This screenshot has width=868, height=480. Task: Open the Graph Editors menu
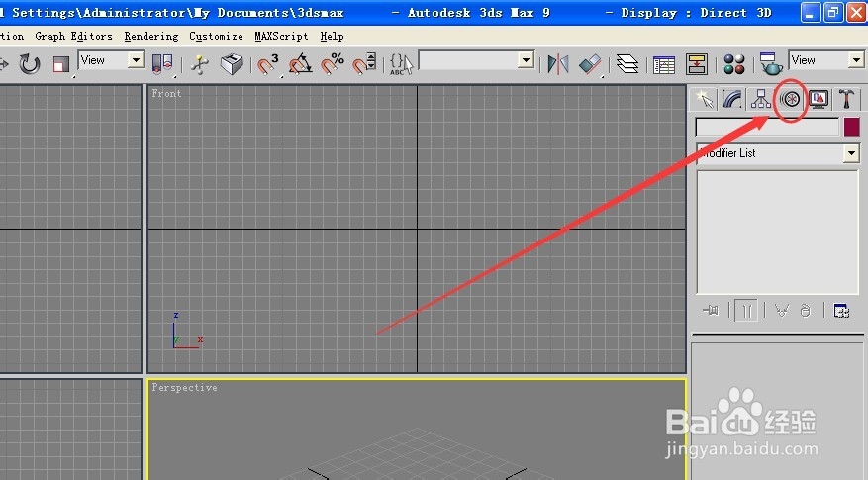[x=73, y=36]
